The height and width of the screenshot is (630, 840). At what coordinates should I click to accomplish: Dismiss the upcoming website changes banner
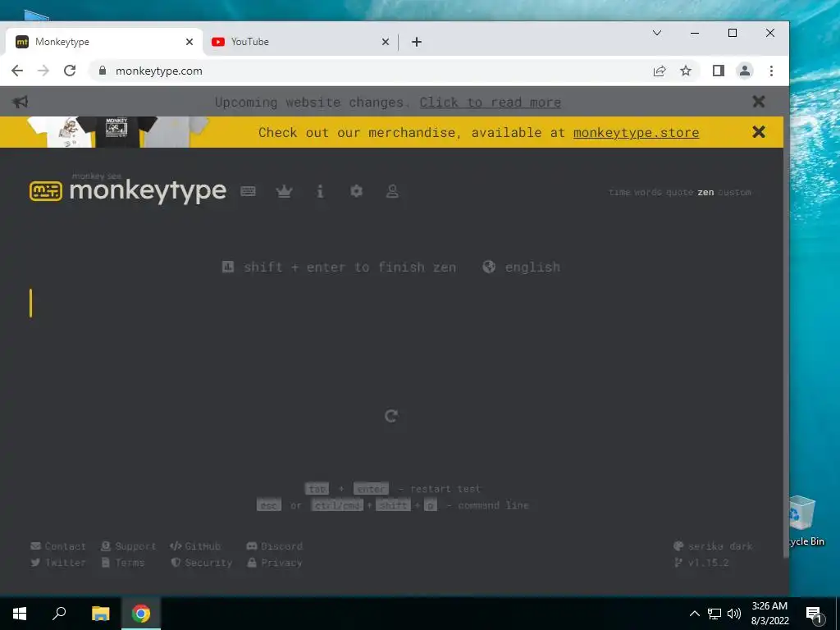759,101
